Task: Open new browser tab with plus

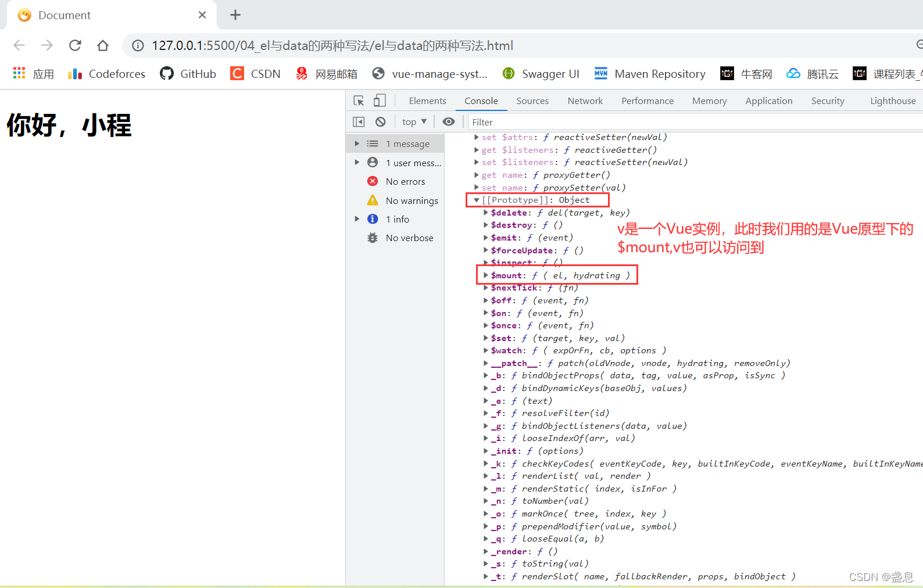Action: (x=235, y=15)
